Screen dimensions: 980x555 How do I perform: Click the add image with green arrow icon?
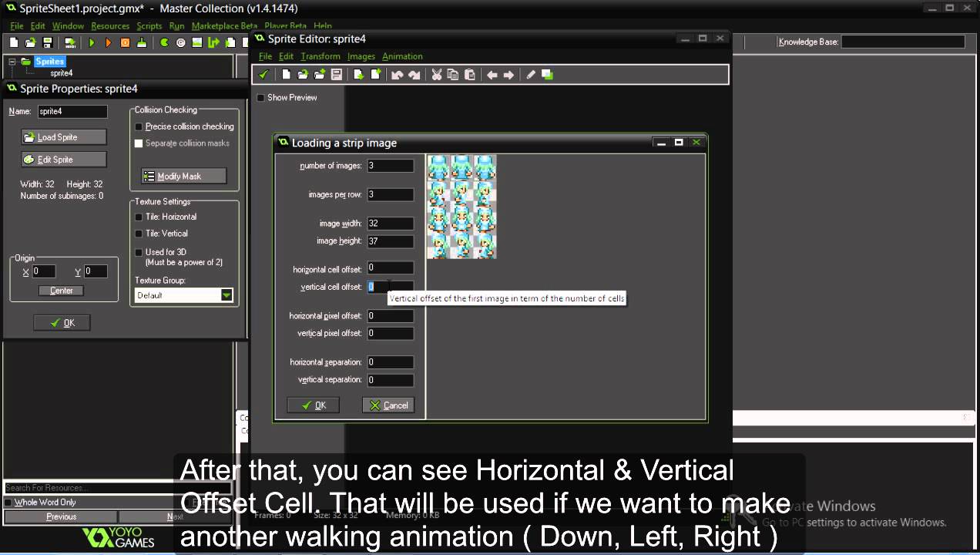coord(358,75)
